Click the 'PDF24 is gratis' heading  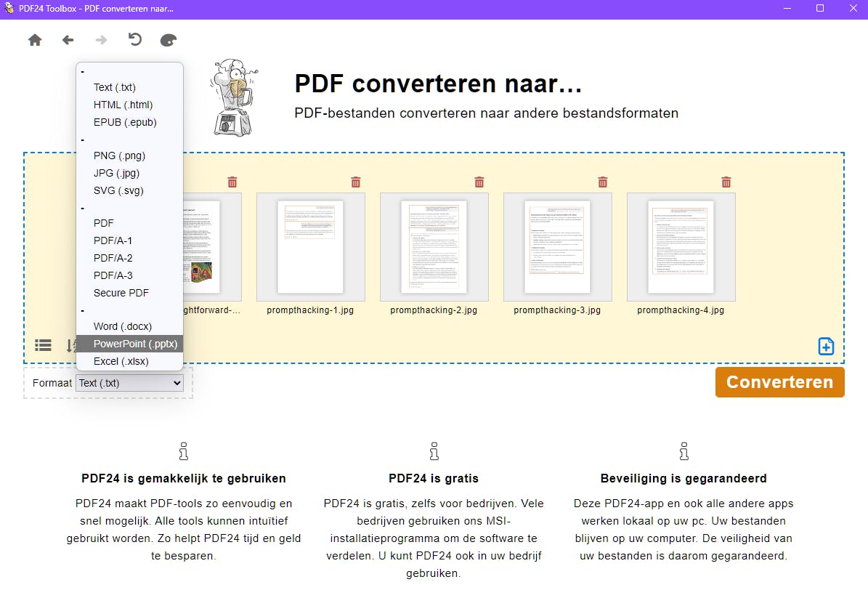pos(434,479)
